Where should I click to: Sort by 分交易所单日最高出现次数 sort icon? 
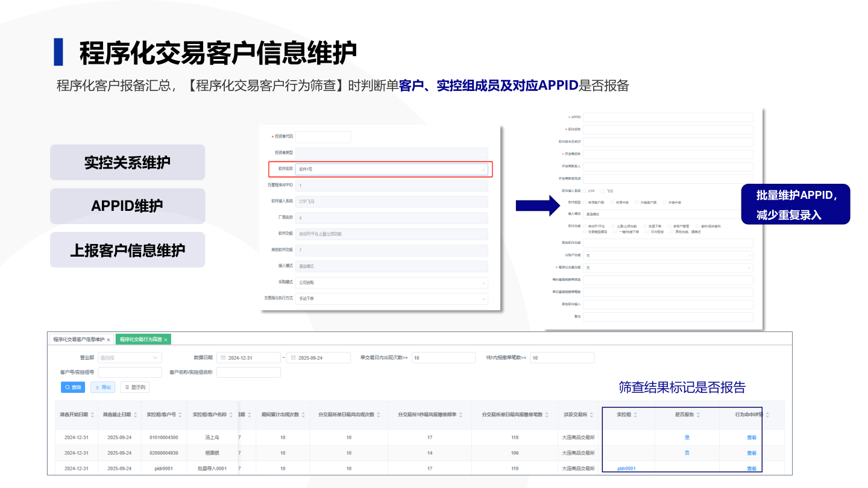(x=379, y=415)
